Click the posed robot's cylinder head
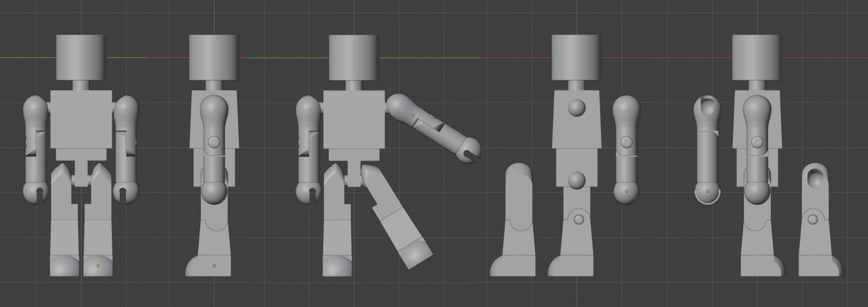Image resolution: width=868 pixels, height=307 pixels. [x=353, y=58]
